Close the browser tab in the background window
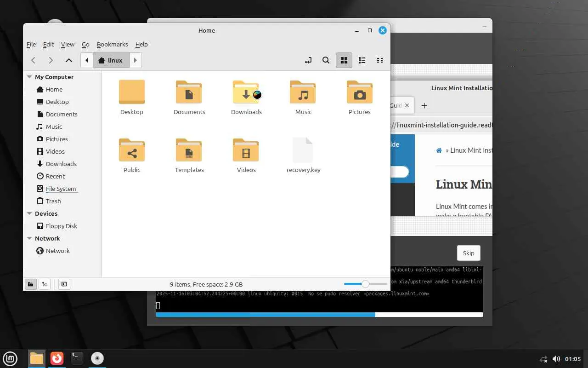Screen dimensions: 588x368 pos(407,105)
